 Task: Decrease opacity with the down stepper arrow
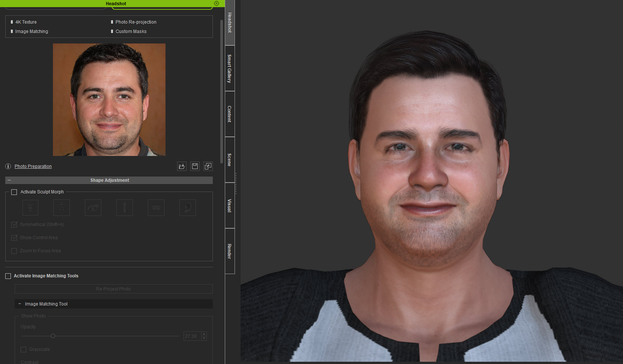click(x=204, y=339)
